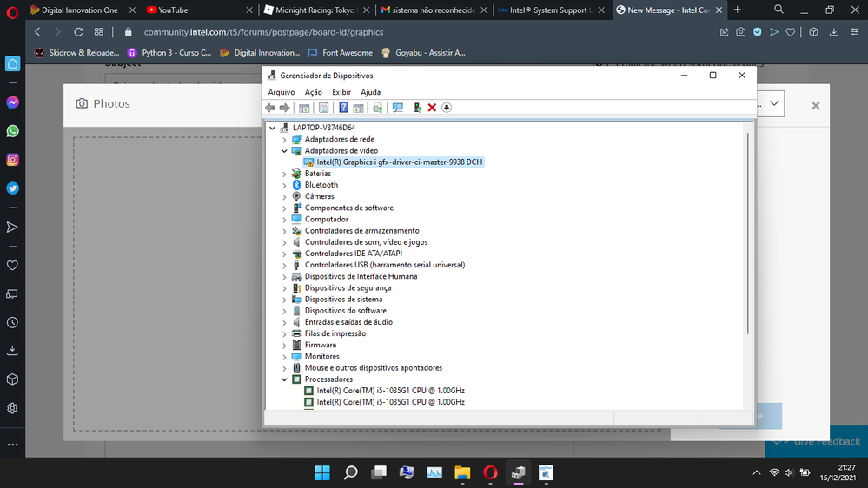Screen dimensions: 868x488
Task: Open WhatsApp in the Opera sidebar
Action: pos(12,131)
